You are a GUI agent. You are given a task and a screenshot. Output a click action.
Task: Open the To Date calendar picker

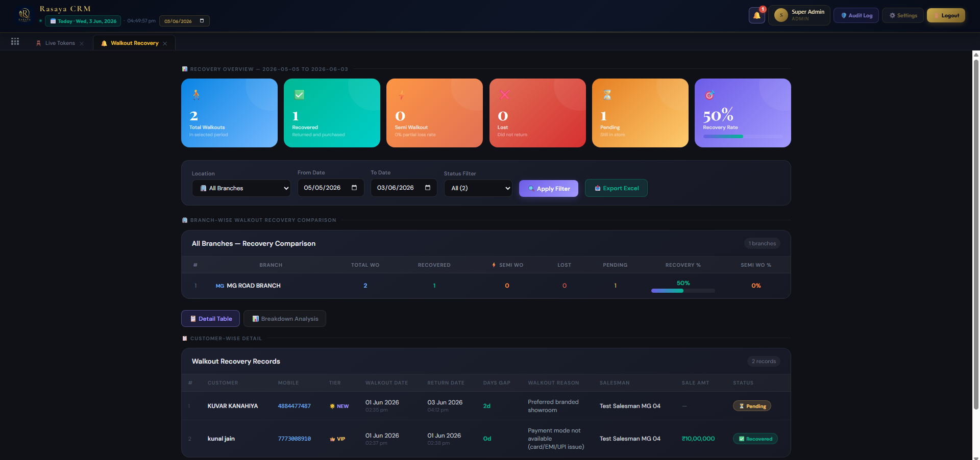coord(428,188)
